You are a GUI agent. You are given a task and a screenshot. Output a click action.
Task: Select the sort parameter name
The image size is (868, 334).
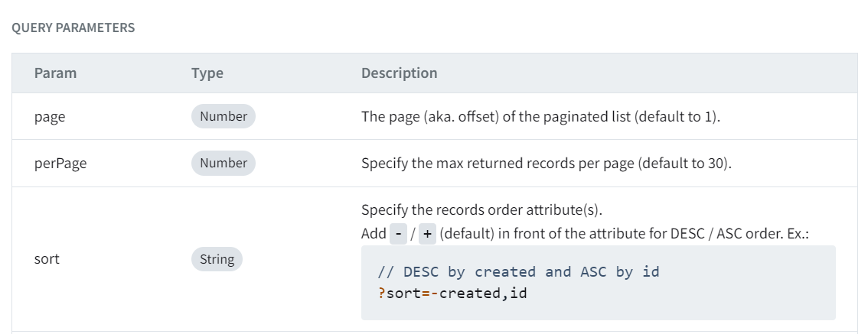click(47, 259)
